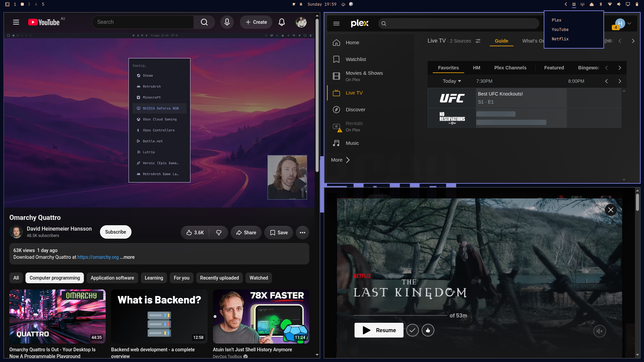
Task: Open the YouTube hamburger guide menu
Action: point(16,22)
